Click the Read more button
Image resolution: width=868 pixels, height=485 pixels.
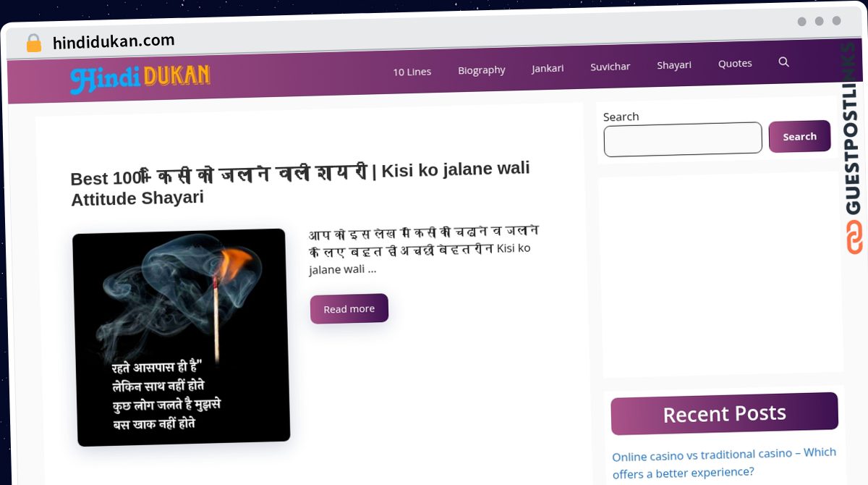click(349, 308)
